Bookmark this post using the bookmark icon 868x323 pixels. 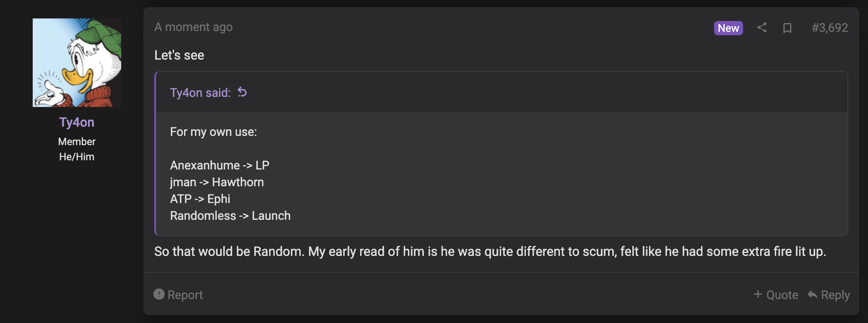(787, 28)
